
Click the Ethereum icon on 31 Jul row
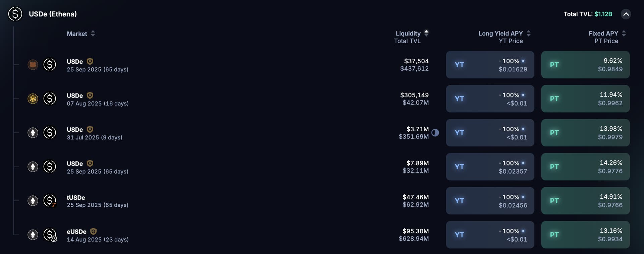pos(33,133)
